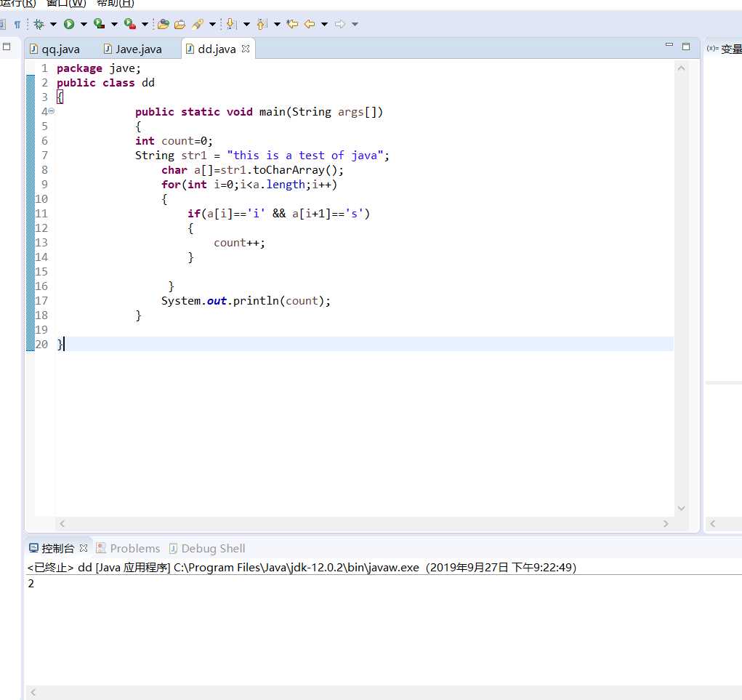Image resolution: width=742 pixels, height=700 pixels.
Task: Click the Next Annotation down arrow icon
Action: (x=231, y=24)
